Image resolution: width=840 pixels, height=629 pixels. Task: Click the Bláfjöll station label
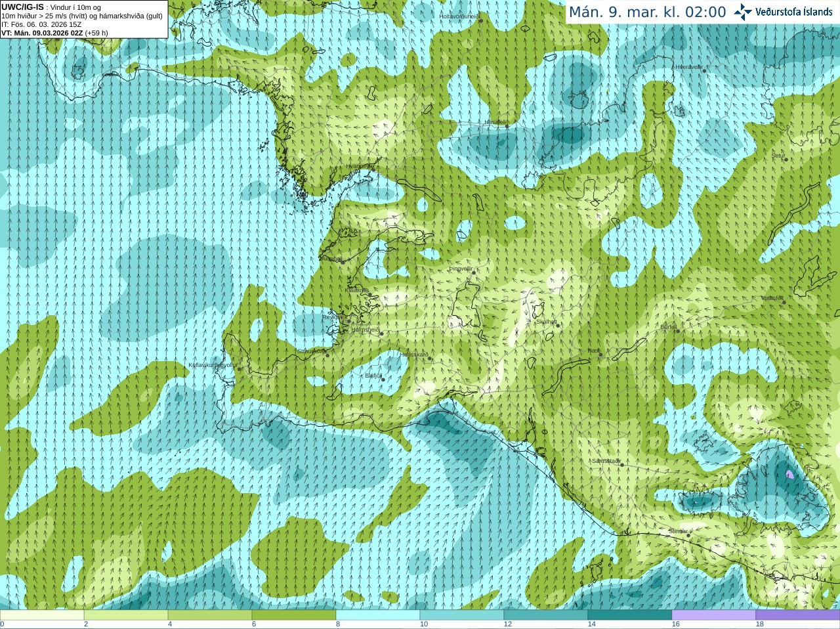click(373, 376)
